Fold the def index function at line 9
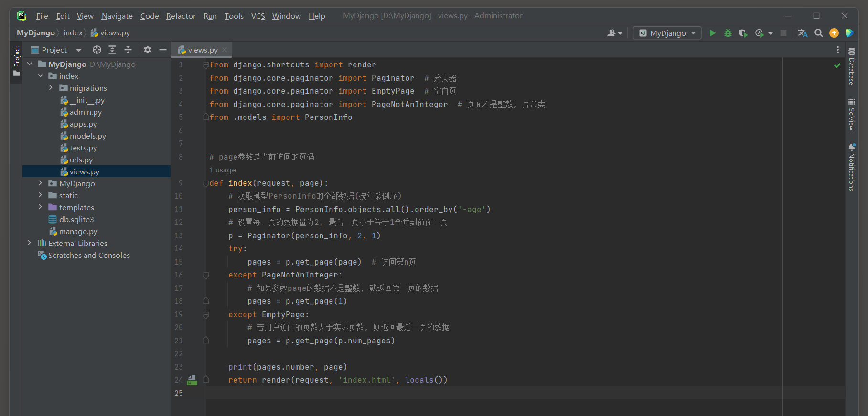 click(206, 183)
